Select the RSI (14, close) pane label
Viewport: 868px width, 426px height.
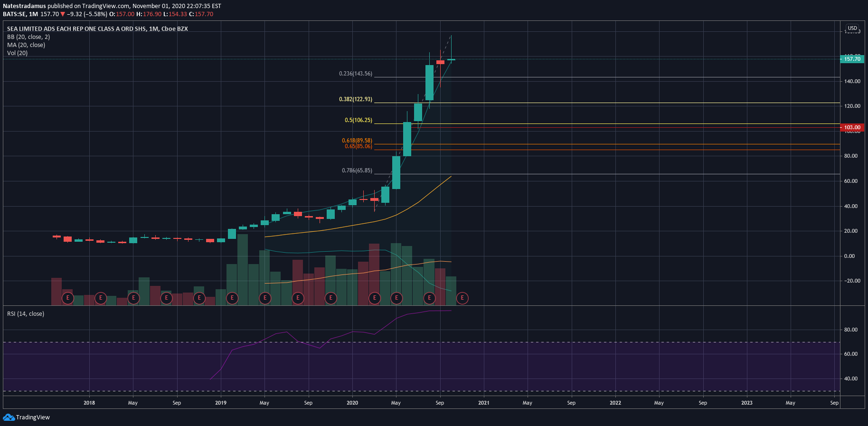coord(26,314)
